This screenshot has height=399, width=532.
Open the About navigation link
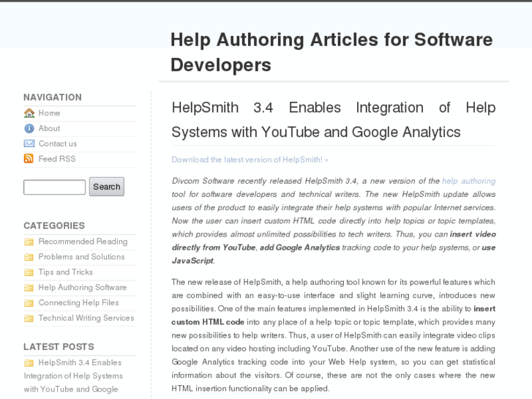[x=49, y=128]
